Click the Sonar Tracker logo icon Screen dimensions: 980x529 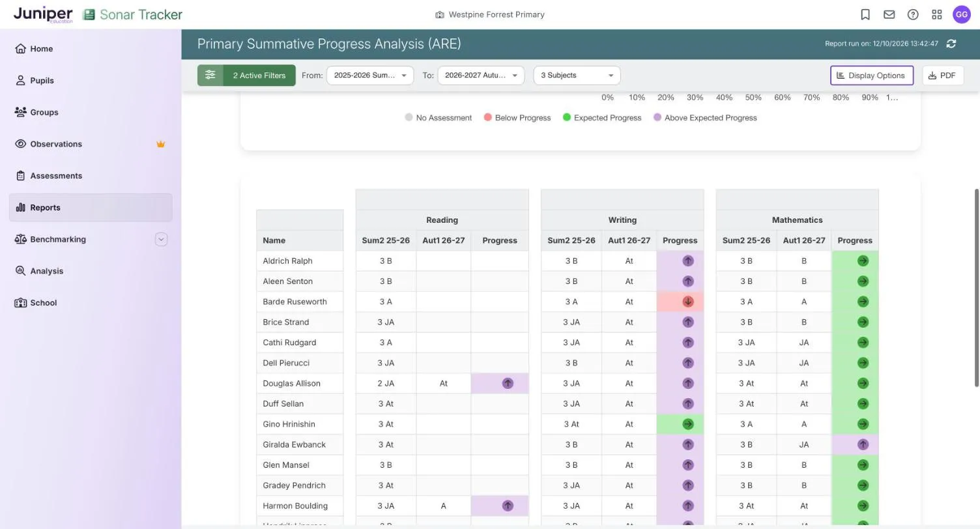pyautogui.click(x=89, y=14)
